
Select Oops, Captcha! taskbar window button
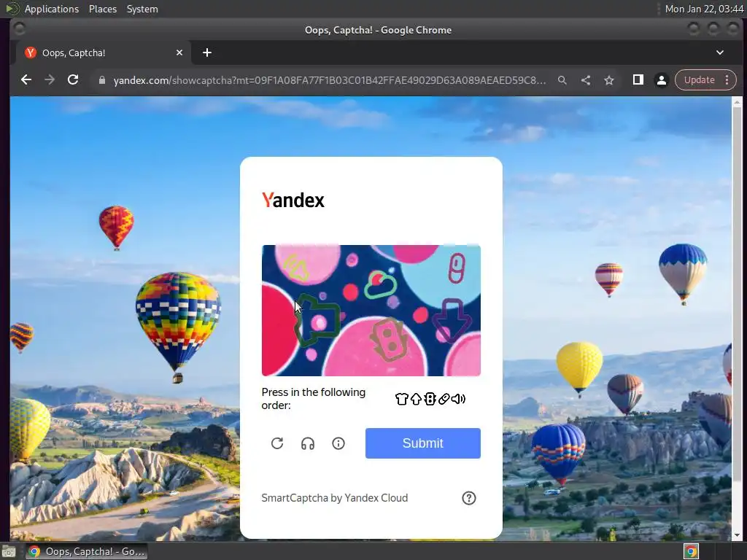pos(86,551)
